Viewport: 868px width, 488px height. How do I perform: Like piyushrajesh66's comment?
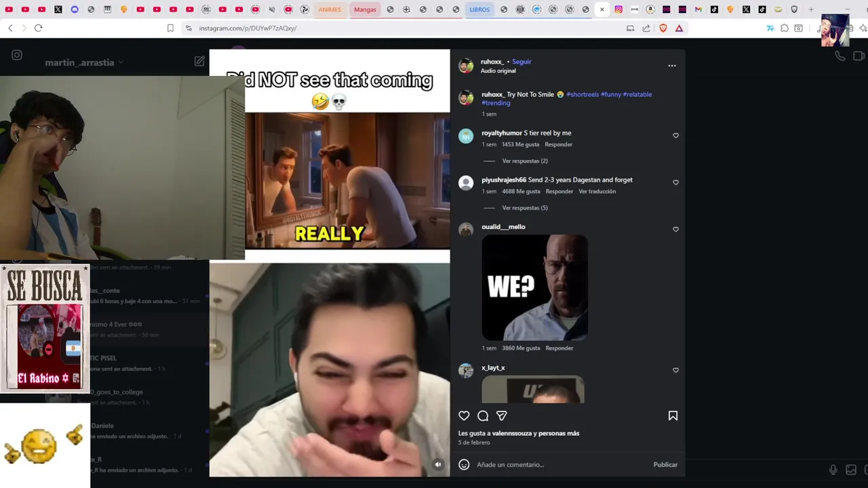coord(675,182)
